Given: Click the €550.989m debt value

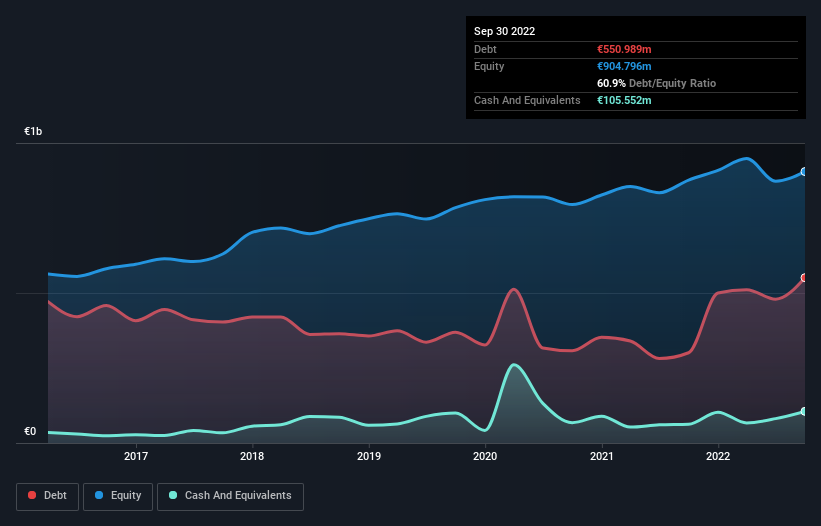Looking at the screenshot, I should click(x=624, y=49).
